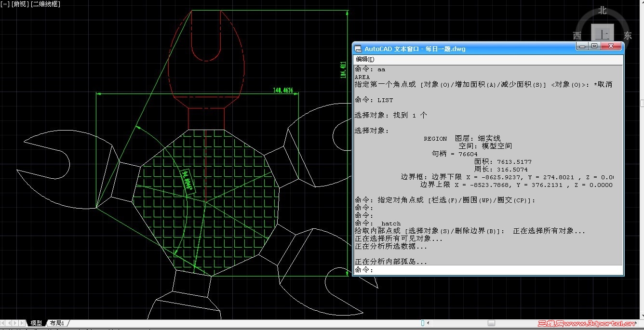Click the horizontal scrollbar thumb
The width and height of the screenshot is (644, 330).
(491, 323)
